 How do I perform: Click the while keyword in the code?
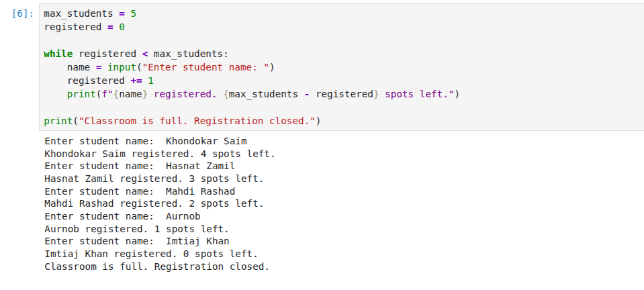click(58, 54)
